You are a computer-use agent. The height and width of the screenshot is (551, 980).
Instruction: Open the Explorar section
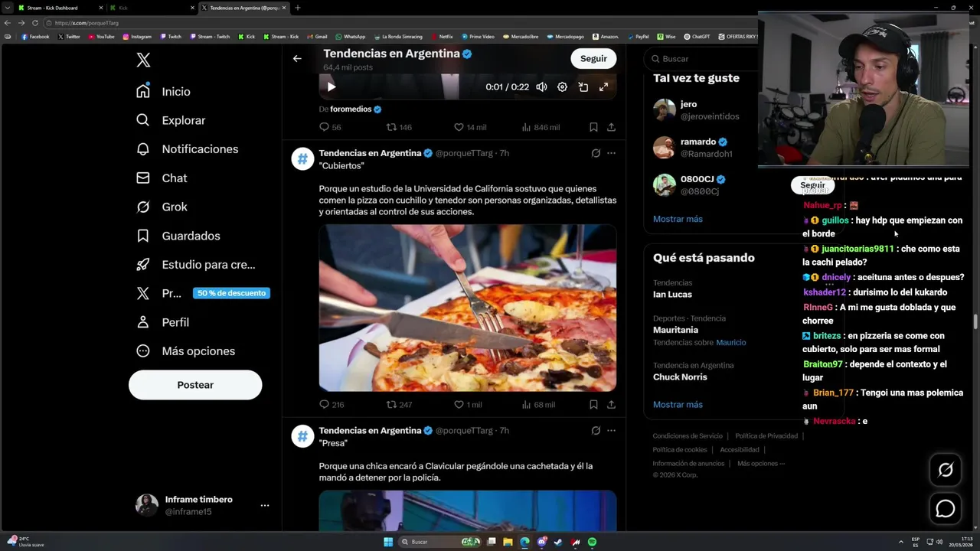(171, 120)
